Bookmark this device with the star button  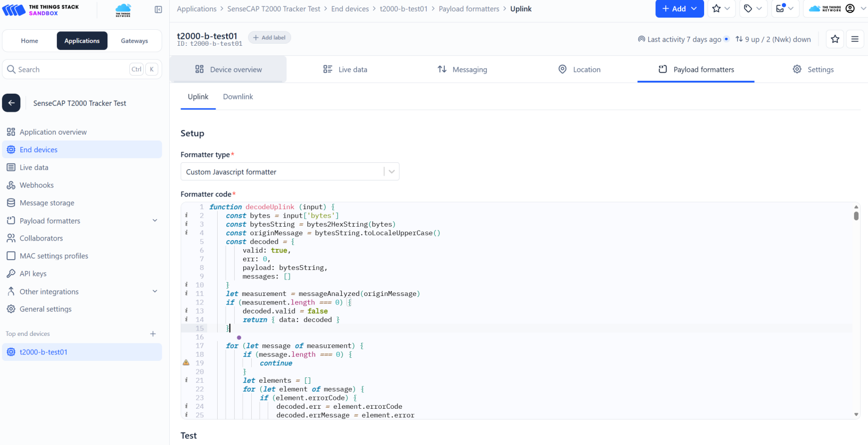pos(834,39)
